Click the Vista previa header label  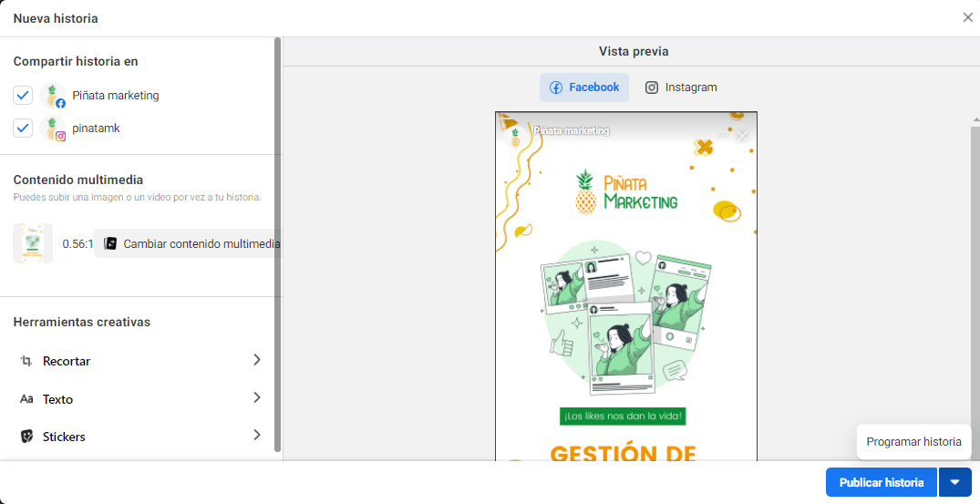coord(634,51)
